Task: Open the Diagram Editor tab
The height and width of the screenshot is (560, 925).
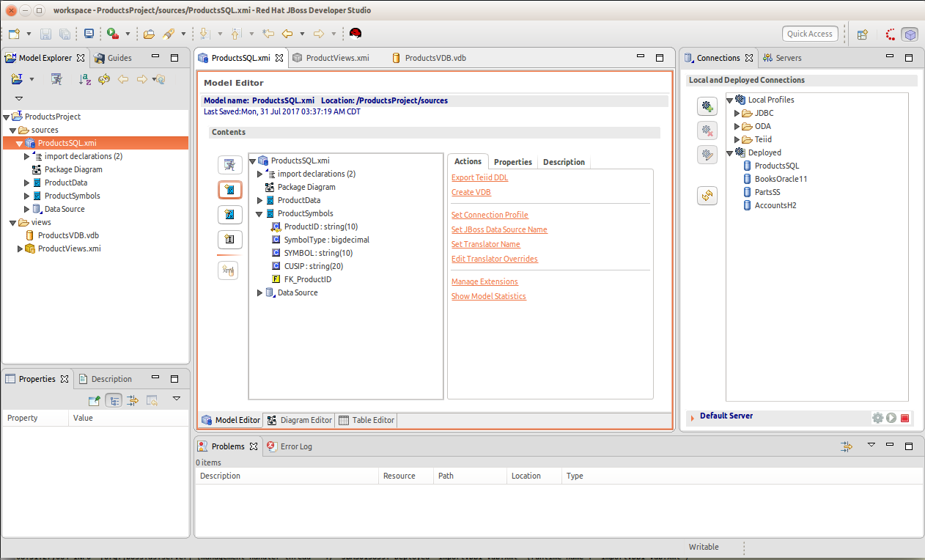Action: pos(299,420)
